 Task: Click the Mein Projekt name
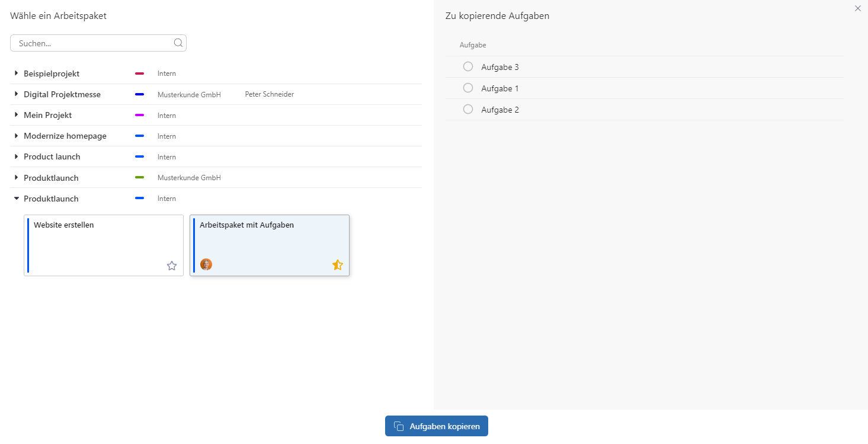tap(48, 115)
